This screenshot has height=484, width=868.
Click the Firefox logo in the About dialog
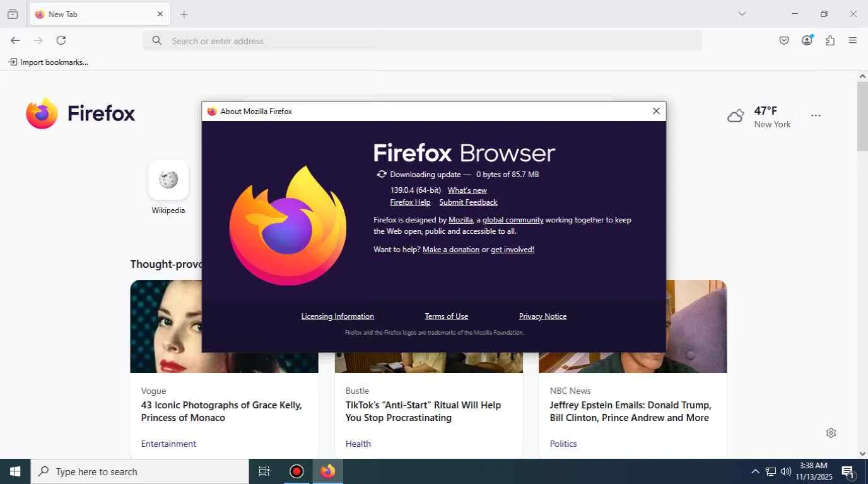pos(288,226)
